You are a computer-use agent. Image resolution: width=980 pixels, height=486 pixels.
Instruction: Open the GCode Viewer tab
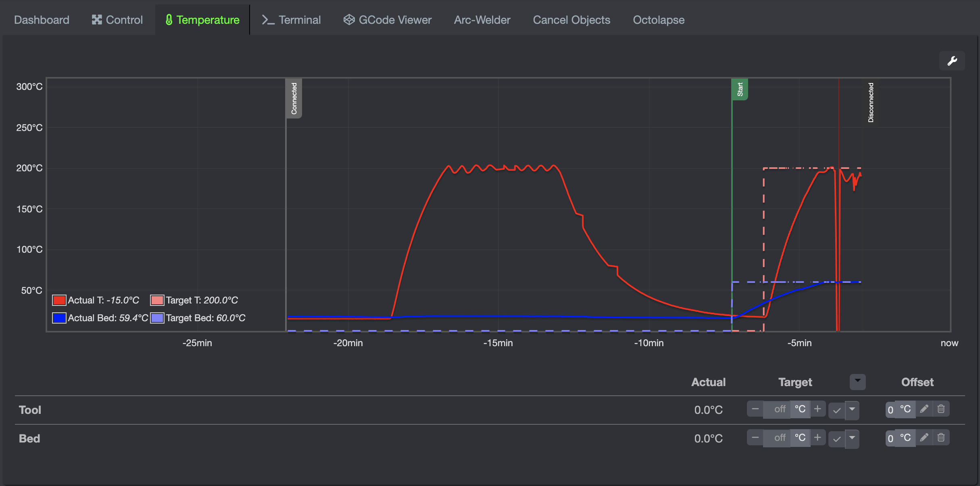[x=387, y=20]
